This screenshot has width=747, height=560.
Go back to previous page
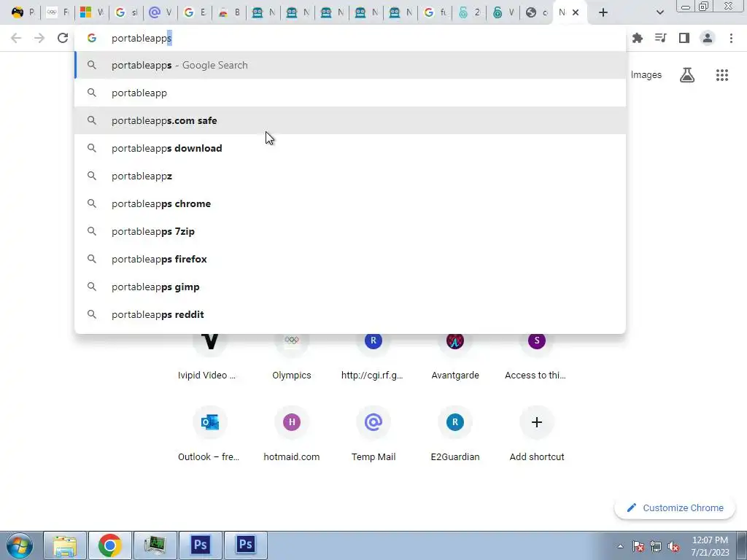(16, 38)
